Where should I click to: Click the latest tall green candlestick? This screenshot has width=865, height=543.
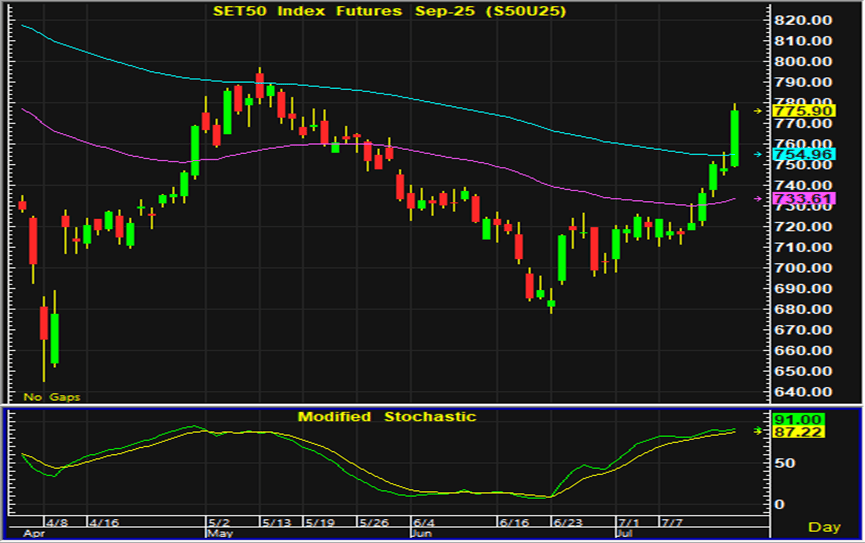(735, 138)
